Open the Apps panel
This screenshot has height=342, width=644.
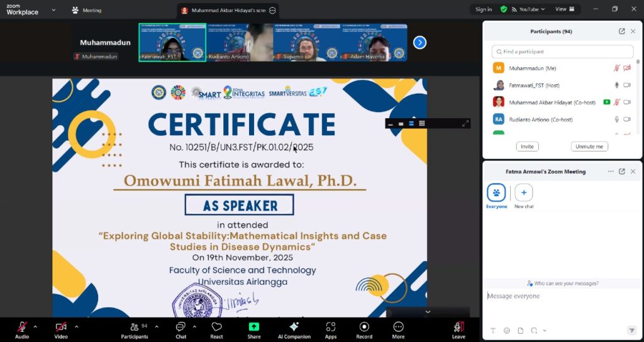tap(331, 329)
